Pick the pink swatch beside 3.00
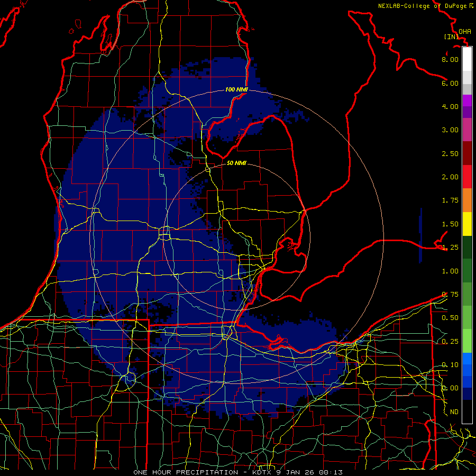Screen dimensions: 476x476 (x=467, y=130)
